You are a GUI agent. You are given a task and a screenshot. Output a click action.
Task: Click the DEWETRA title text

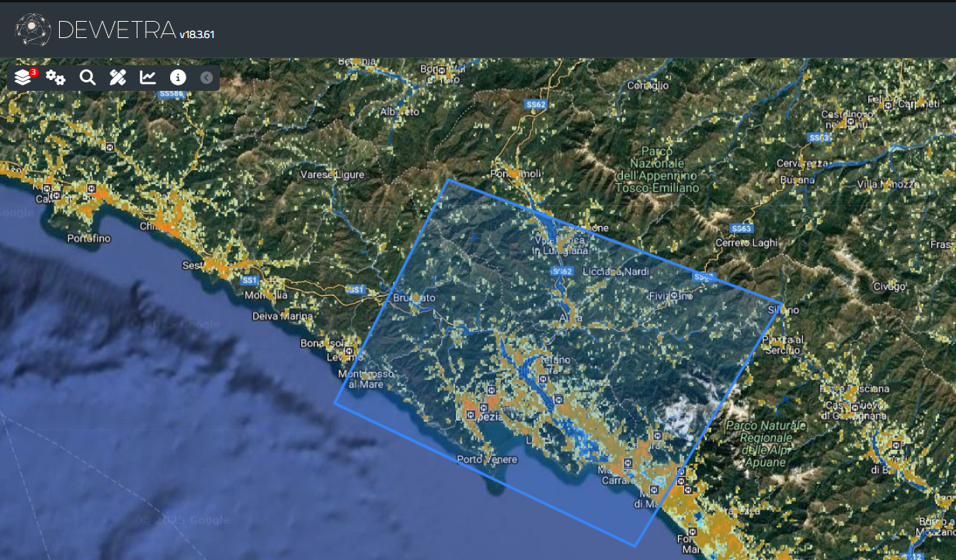116,30
